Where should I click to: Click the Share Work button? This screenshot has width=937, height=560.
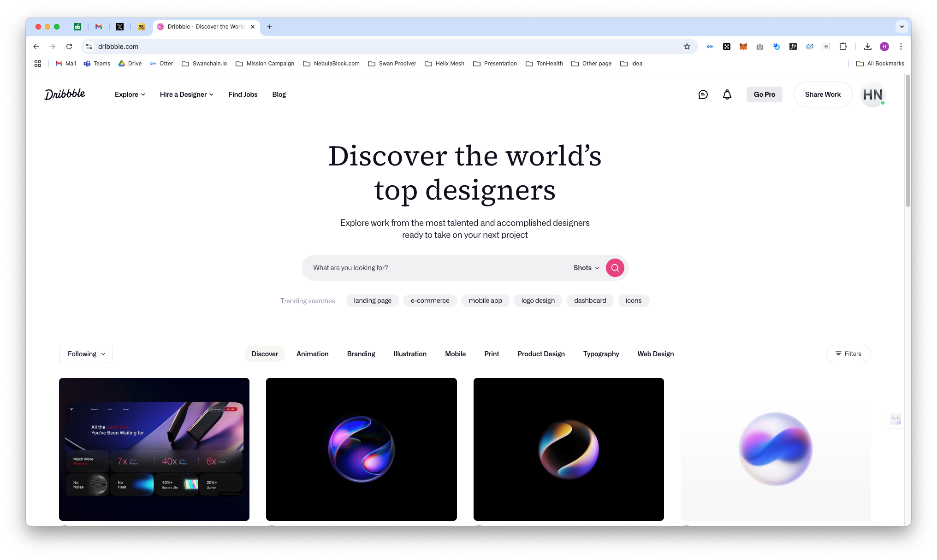pyautogui.click(x=823, y=94)
